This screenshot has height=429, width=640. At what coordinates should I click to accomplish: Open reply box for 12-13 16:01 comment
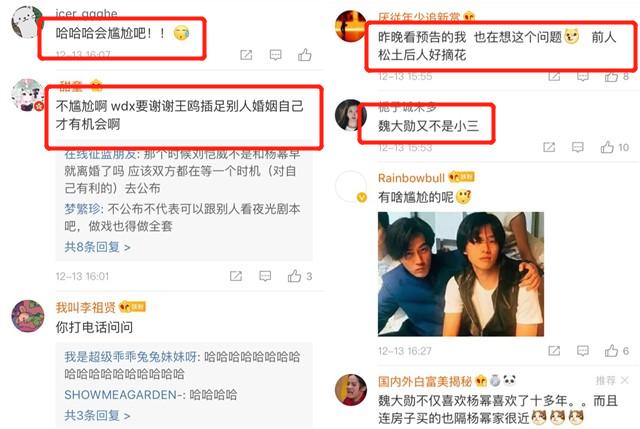[x=265, y=276]
